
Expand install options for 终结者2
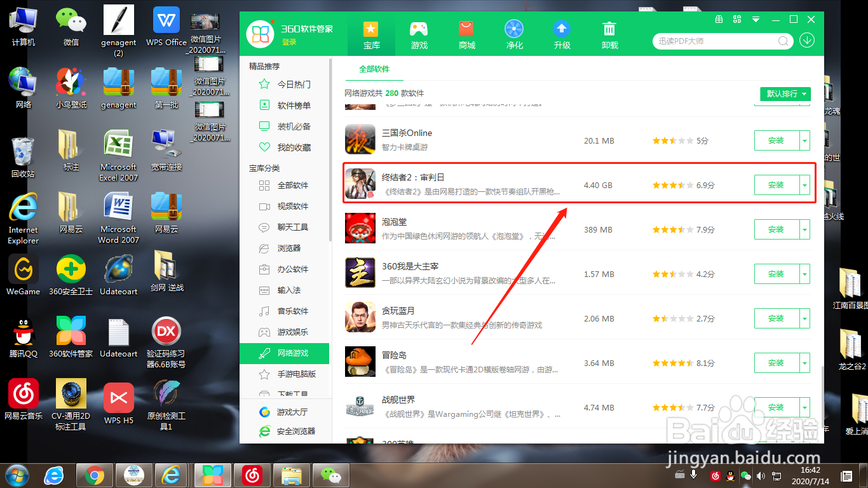pos(805,185)
